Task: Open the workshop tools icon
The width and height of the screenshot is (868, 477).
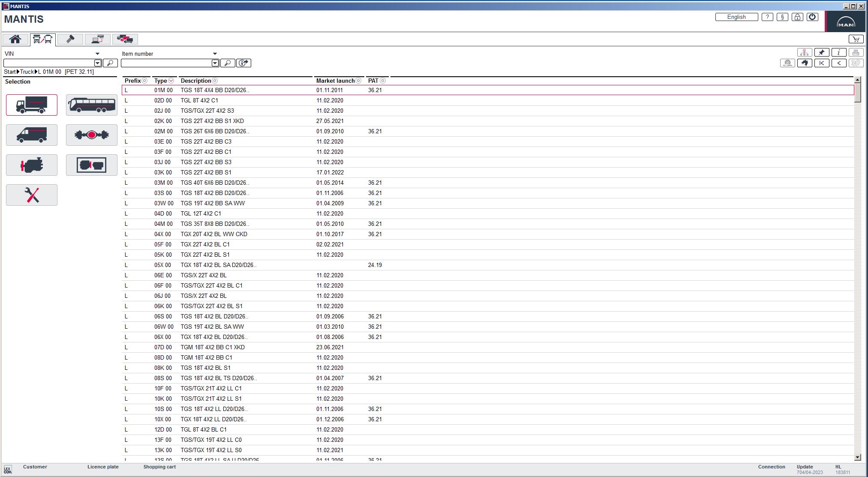Action: pos(32,195)
